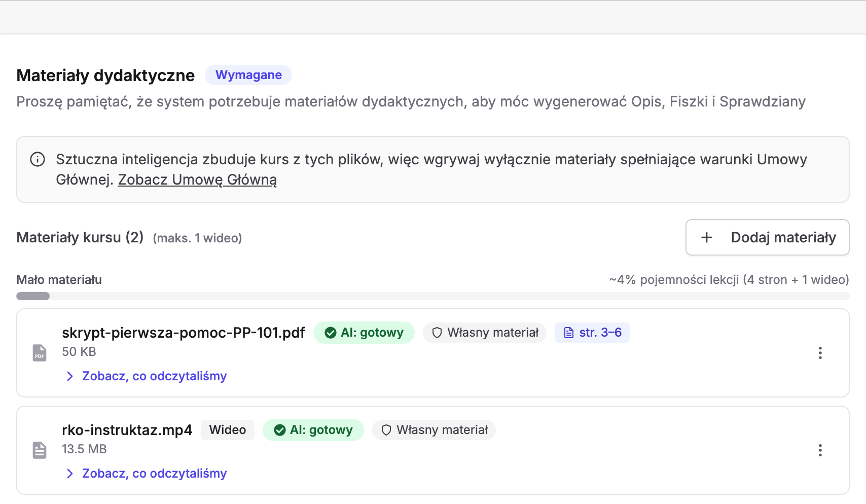Expand 'Zobacz, co odczytaliśmy' chevron for the PDF file
Viewport: 866px width, 504px height.
pos(70,376)
